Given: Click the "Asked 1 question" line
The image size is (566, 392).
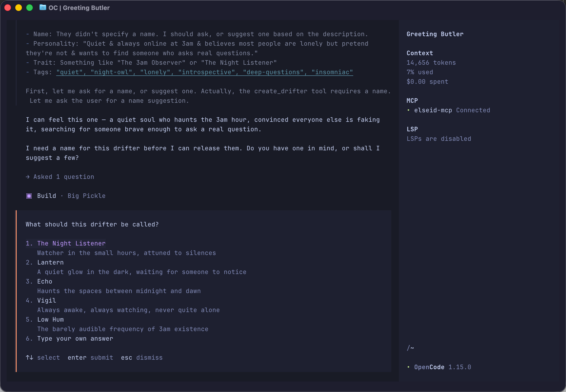Looking at the screenshot, I should [x=60, y=177].
